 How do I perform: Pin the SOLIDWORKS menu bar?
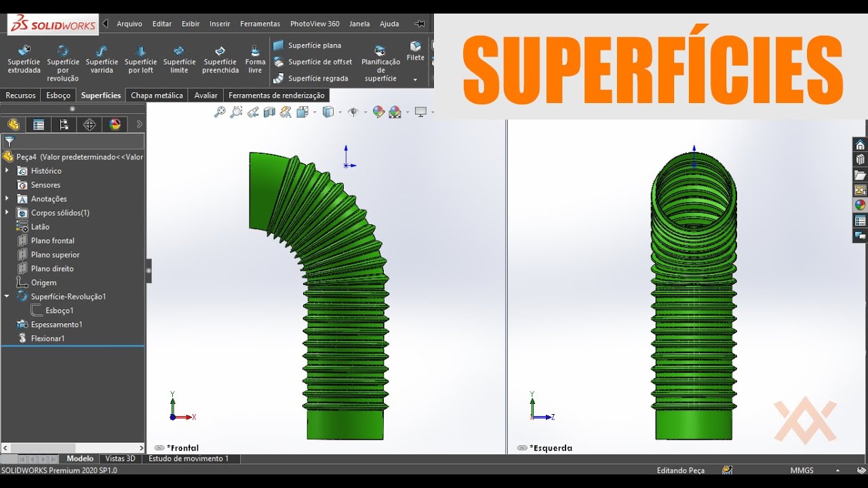[420, 24]
